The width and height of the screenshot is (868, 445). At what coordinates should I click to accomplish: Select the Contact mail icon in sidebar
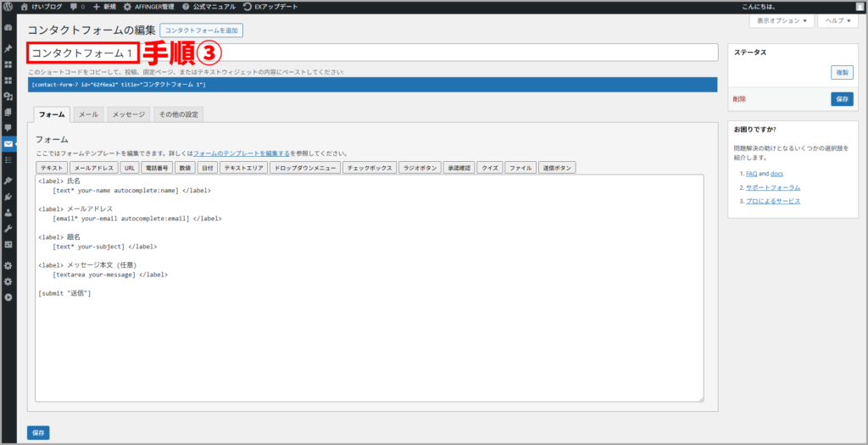pyautogui.click(x=8, y=144)
